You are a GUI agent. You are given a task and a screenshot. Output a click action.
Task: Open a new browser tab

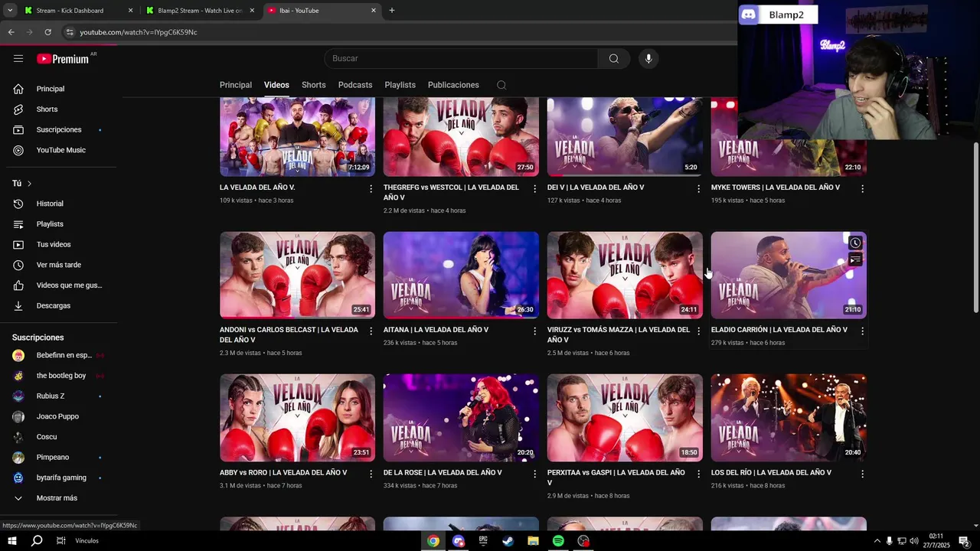tap(392, 11)
